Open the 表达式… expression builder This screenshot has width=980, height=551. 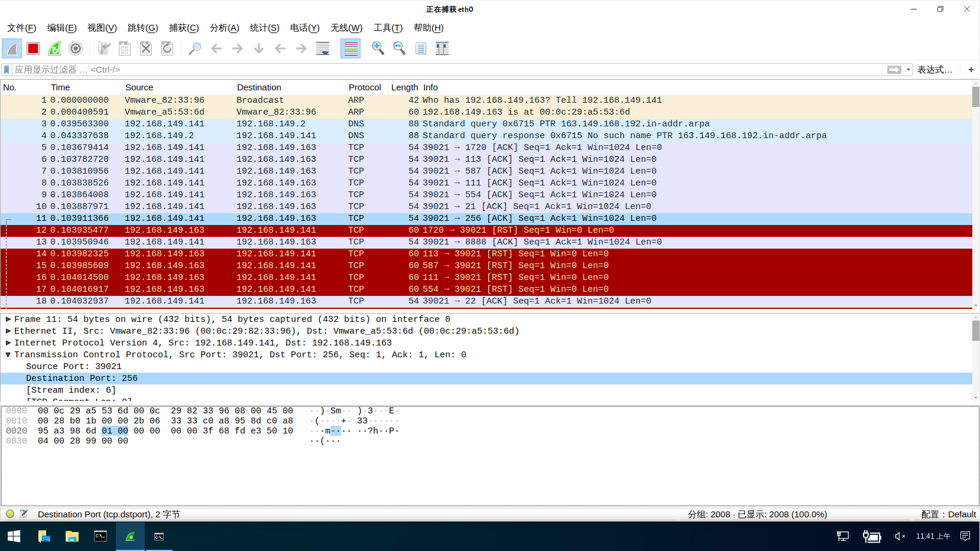935,70
